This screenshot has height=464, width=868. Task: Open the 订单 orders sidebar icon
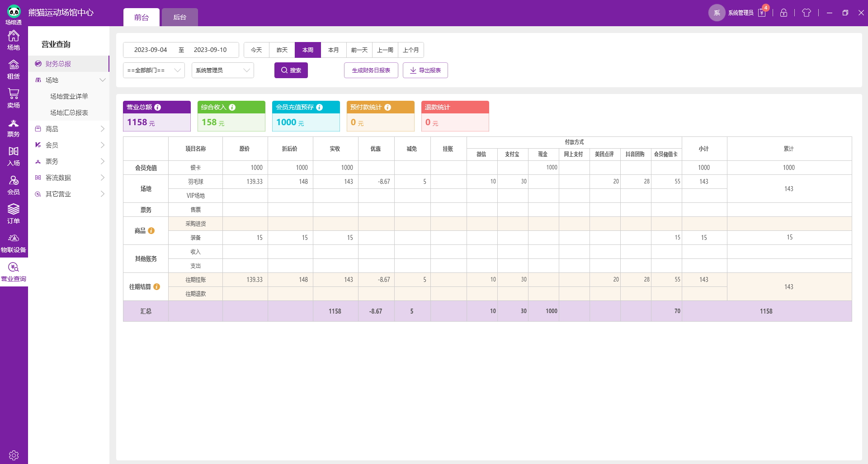14,214
